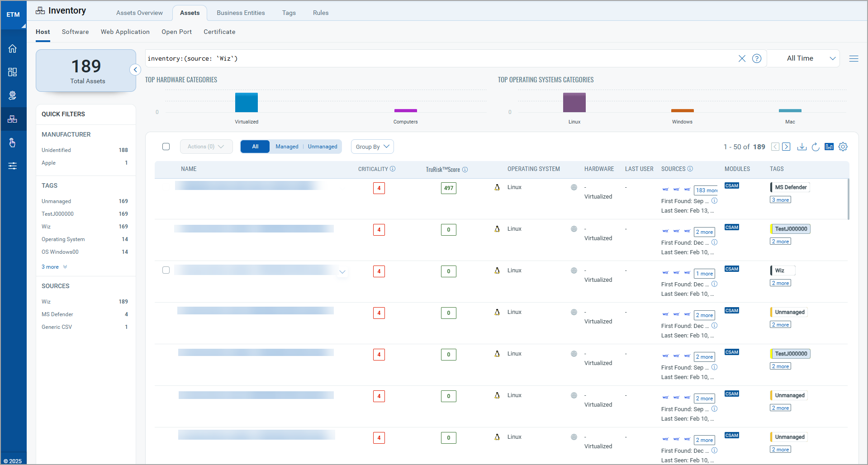This screenshot has width=868, height=465.
Task: Open the dashboard grid icon in sidebar
Action: click(13, 72)
